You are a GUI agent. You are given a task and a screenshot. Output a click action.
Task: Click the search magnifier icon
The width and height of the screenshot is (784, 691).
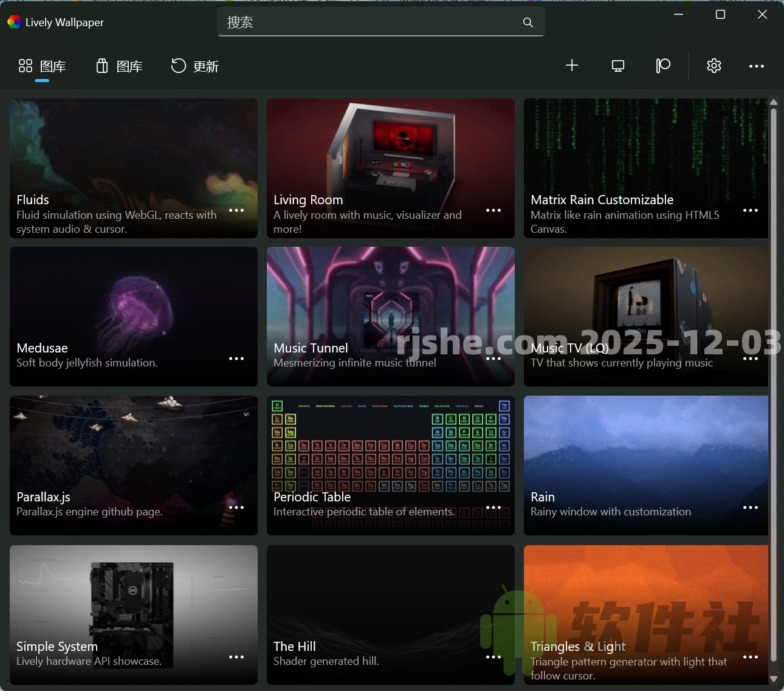pos(528,22)
